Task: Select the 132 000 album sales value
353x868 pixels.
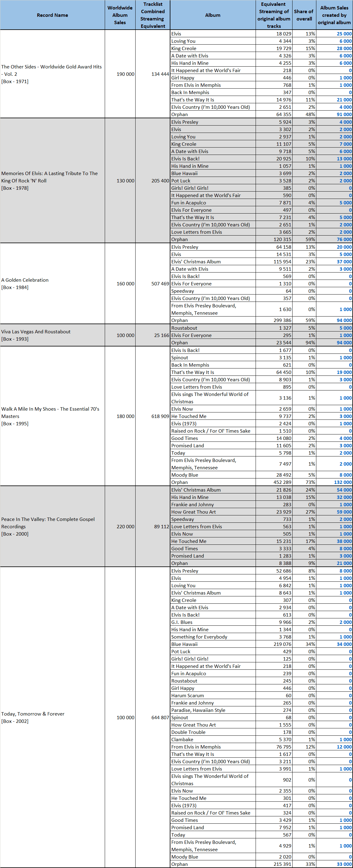Action: tap(334, 482)
